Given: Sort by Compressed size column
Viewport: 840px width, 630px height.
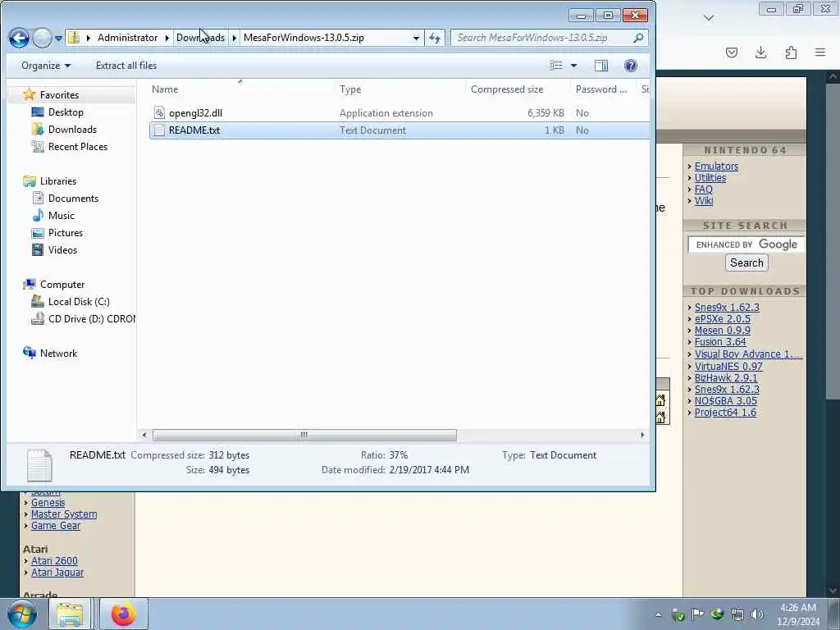Looking at the screenshot, I should pyautogui.click(x=507, y=89).
